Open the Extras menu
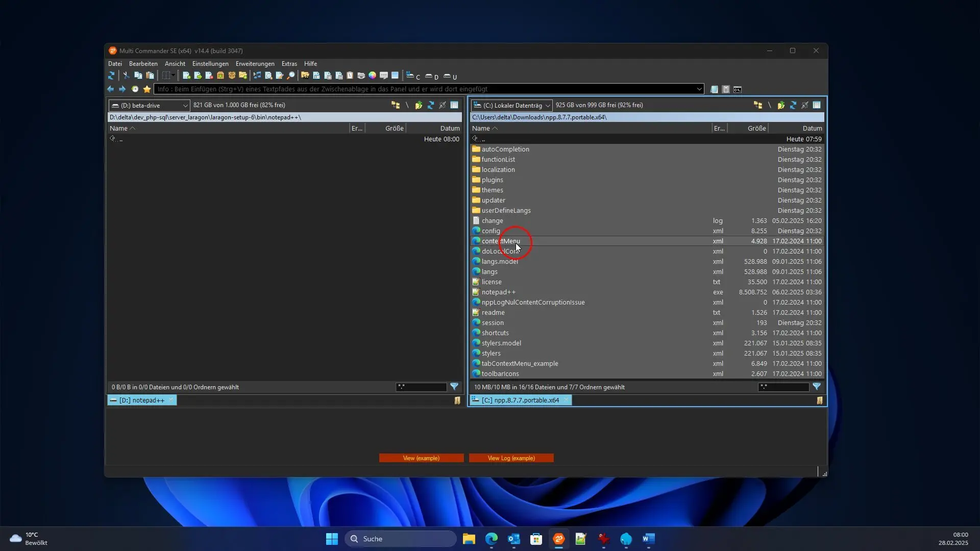This screenshot has height=551, width=980. click(289, 64)
